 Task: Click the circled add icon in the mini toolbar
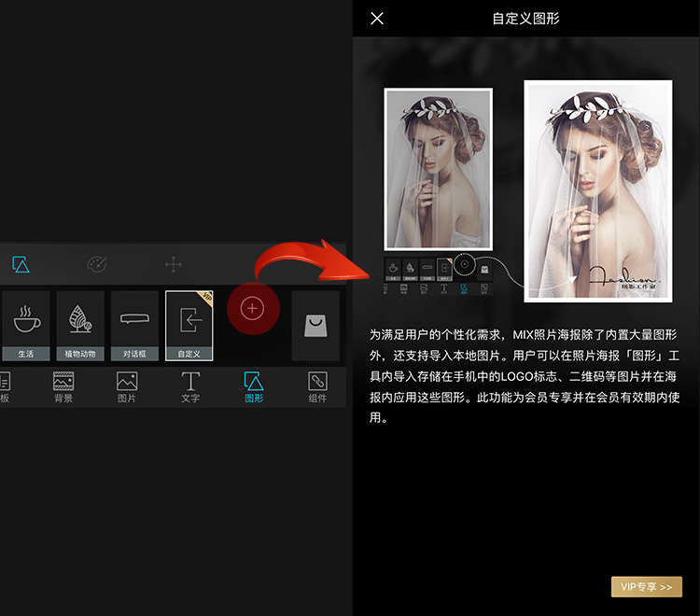pos(465,264)
